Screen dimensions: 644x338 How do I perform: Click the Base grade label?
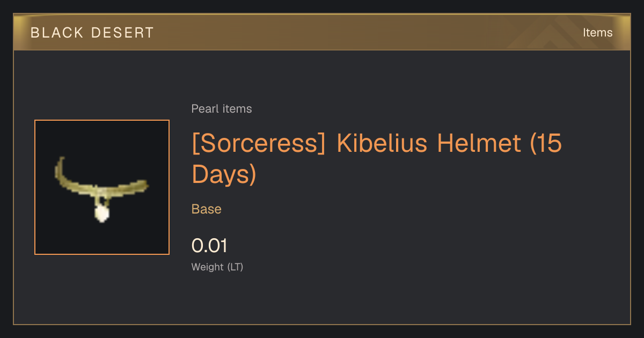point(207,209)
